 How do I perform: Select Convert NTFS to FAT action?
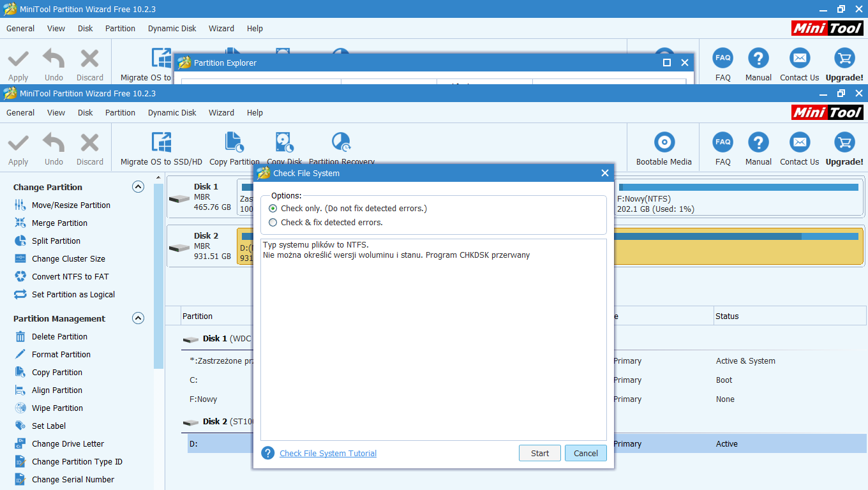tap(70, 276)
